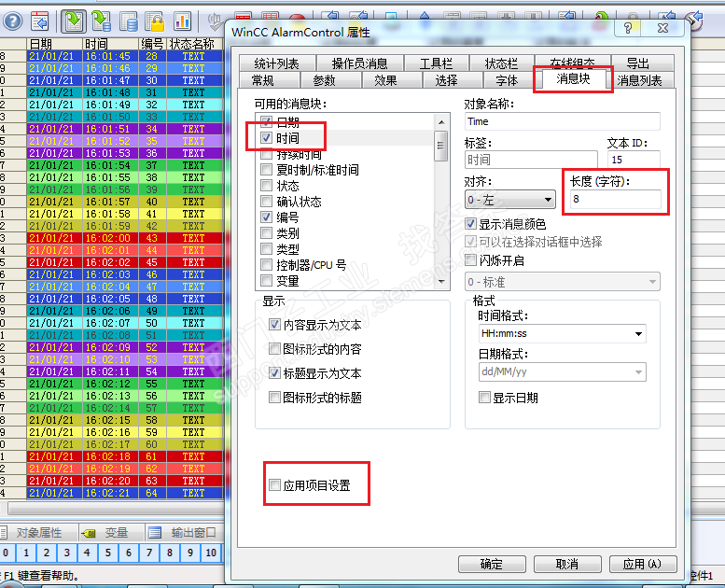Viewport: 725px width, 588px height.
Task: Enable the 夏时制/标准时间 checkbox
Action: pyautogui.click(x=266, y=169)
